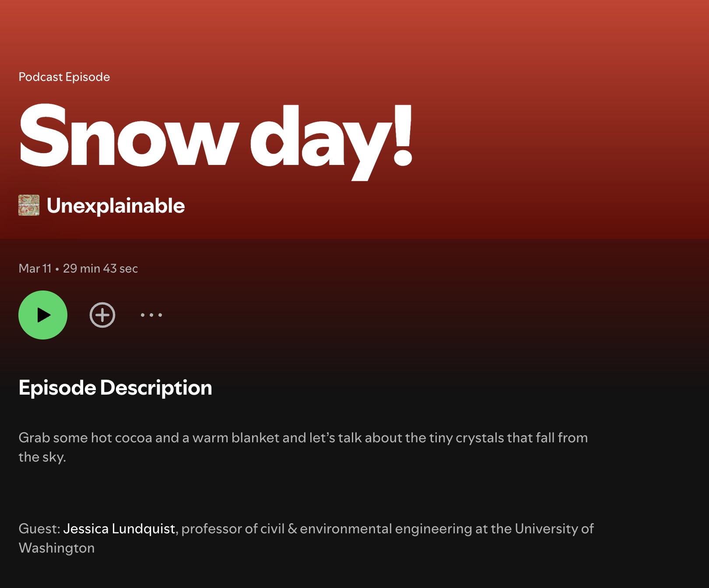Viewport: 709px width, 588px height.
Task: Click the Mar 11 release date
Action: 35,268
